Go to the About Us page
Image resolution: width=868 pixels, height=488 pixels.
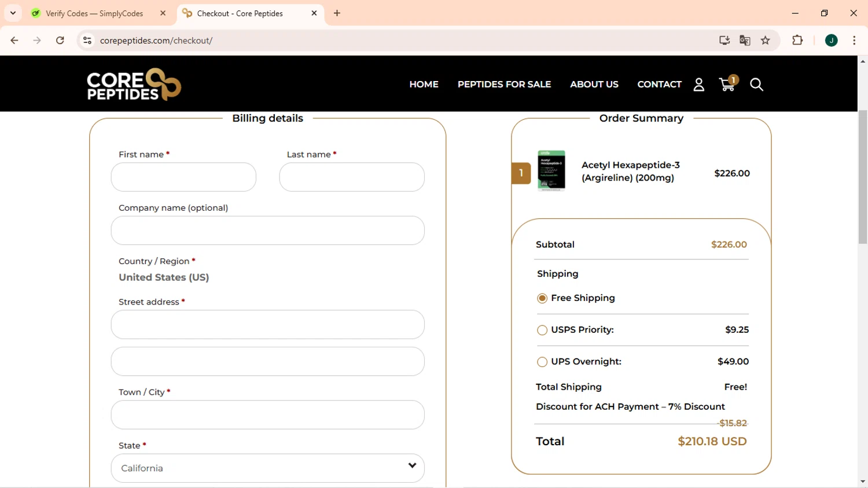pyautogui.click(x=594, y=85)
